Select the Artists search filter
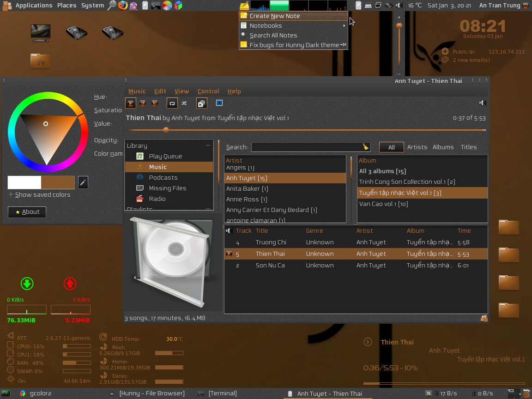 point(417,147)
